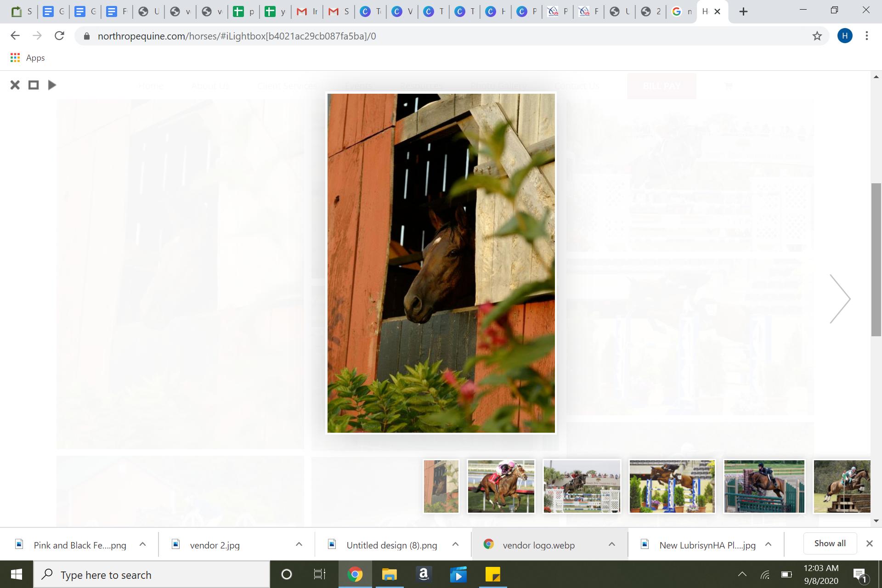Image resolution: width=882 pixels, height=588 pixels.
Task: Reload the page
Action: point(59,36)
